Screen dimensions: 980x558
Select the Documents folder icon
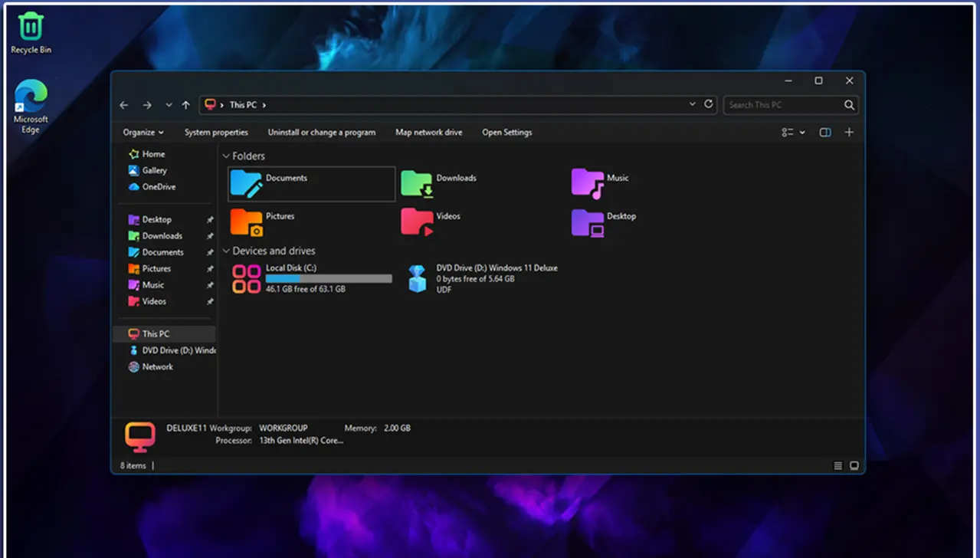click(x=246, y=183)
